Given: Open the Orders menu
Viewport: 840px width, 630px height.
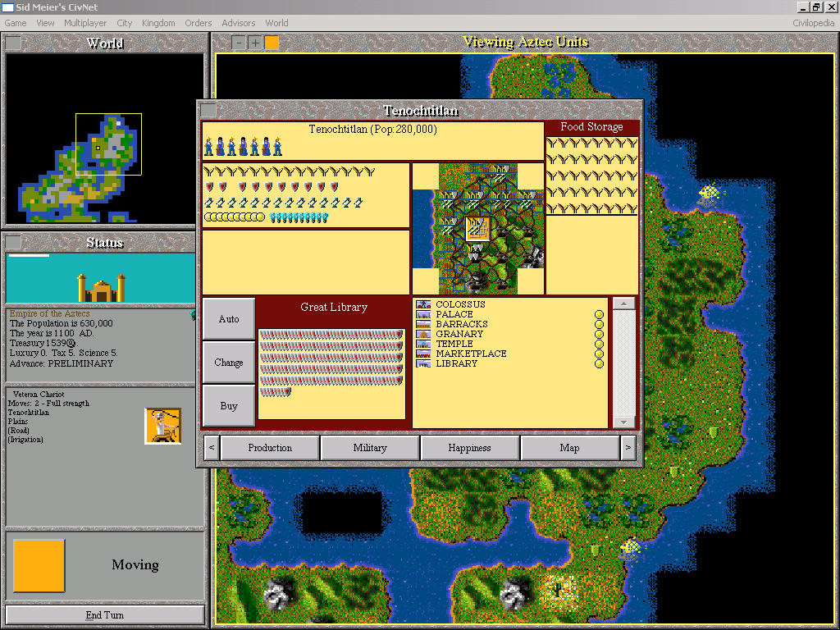Looking at the screenshot, I should tap(199, 23).
